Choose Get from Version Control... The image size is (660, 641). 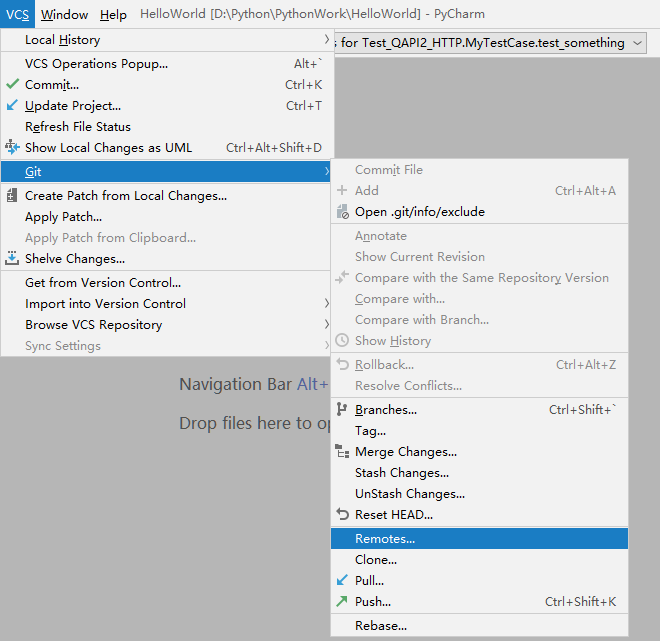coord(166,282)
